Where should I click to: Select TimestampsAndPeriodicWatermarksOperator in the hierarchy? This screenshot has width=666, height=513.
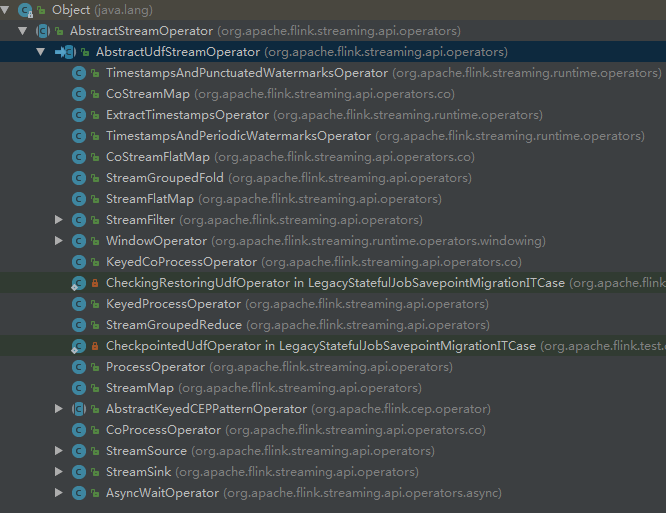(x=238, y=136)
